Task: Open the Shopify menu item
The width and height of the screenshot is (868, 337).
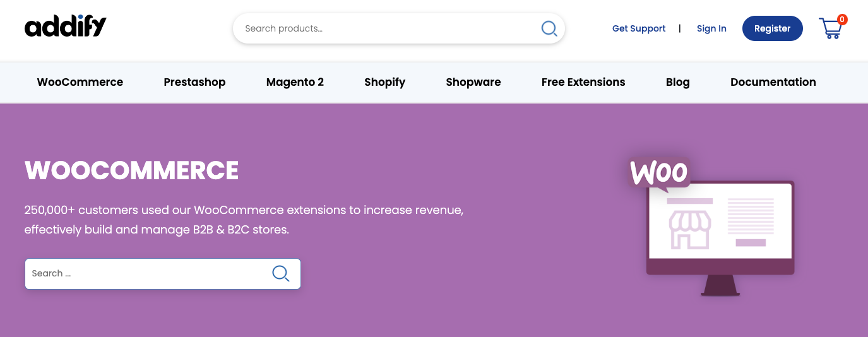Action: [x=384, y=82]
